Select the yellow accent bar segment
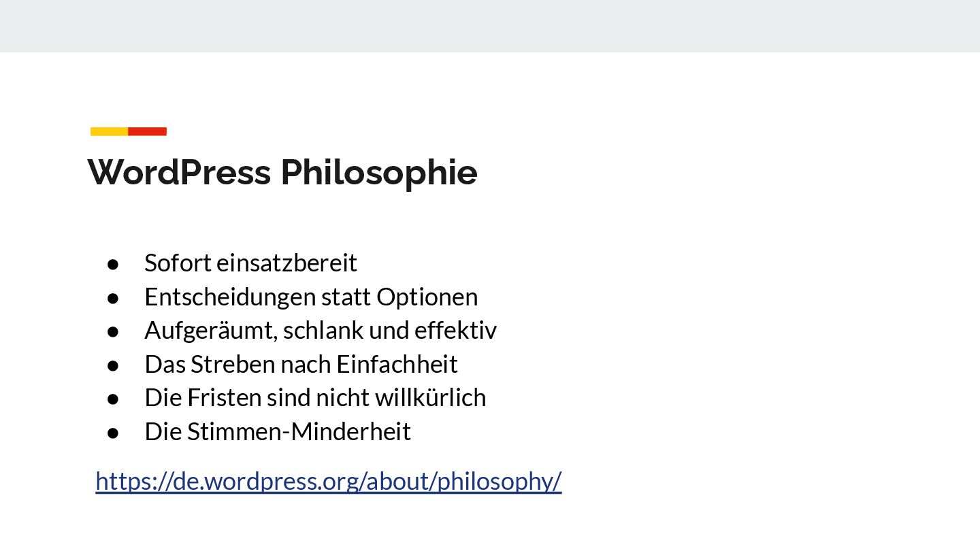Image resolution: width=980 pixels, height=551 pixels. click(x=110, y=131)
